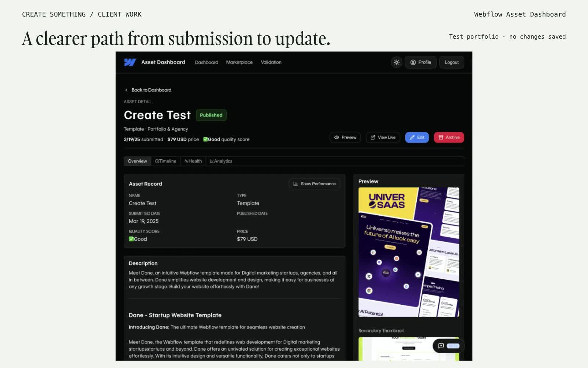Click the "$79 USD" value under Price
This screenshot has width=588, height=368.
(x=247, y=239)
